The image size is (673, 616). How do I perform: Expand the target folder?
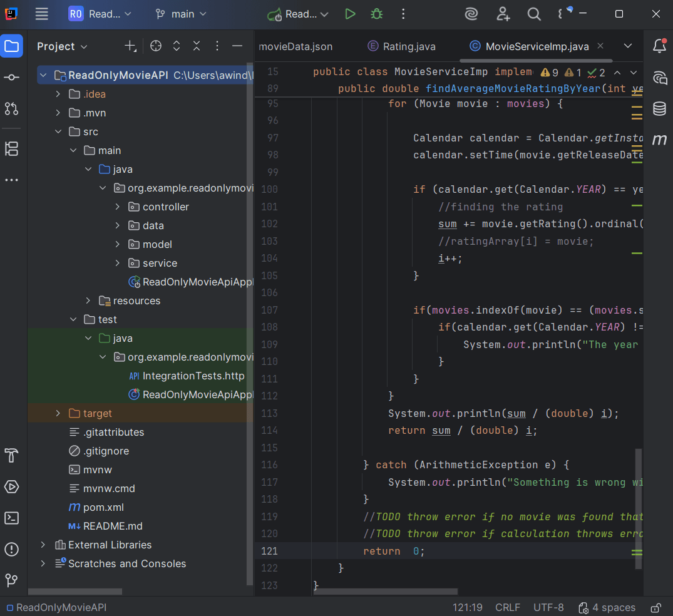(x=58, y=413)
